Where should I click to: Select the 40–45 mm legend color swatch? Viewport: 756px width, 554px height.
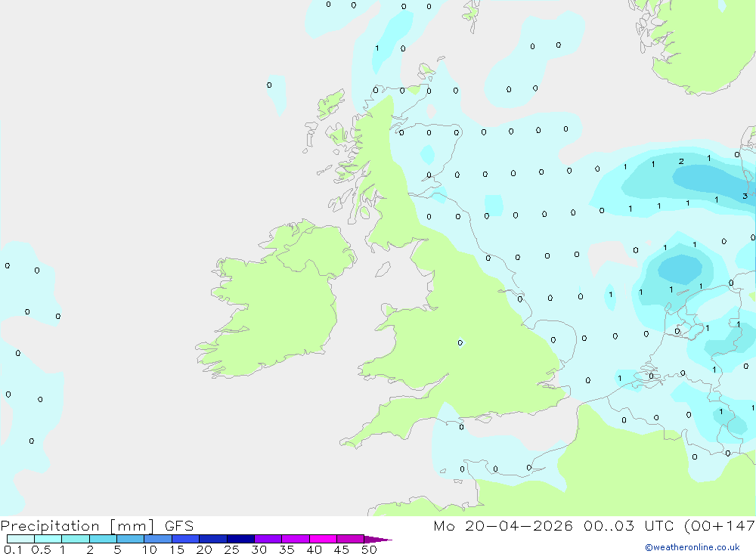pos(323,539)
